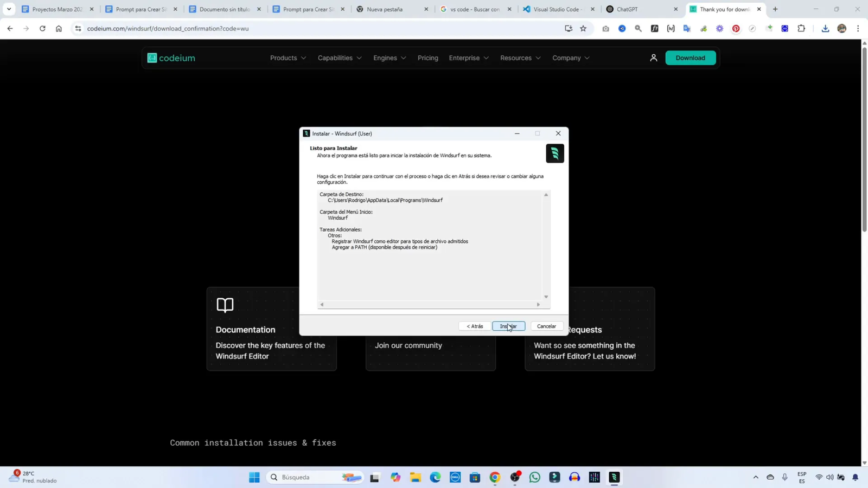Open the Pricing page

click(427, 58)
